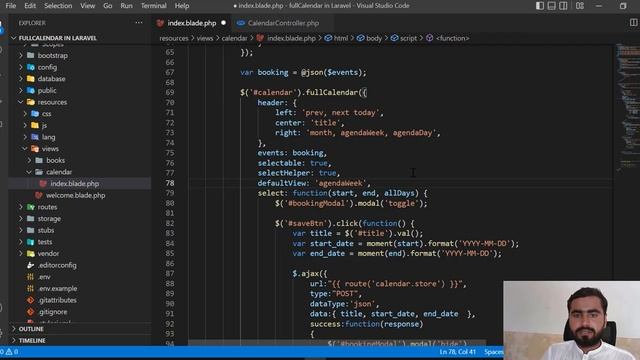The width and height of the screenshot is (640, 360).
Task: Expand the css folder
Action: 47,114
